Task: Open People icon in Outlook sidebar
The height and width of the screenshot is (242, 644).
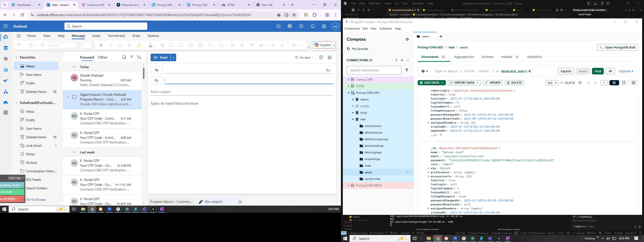Action: [6, 70]
